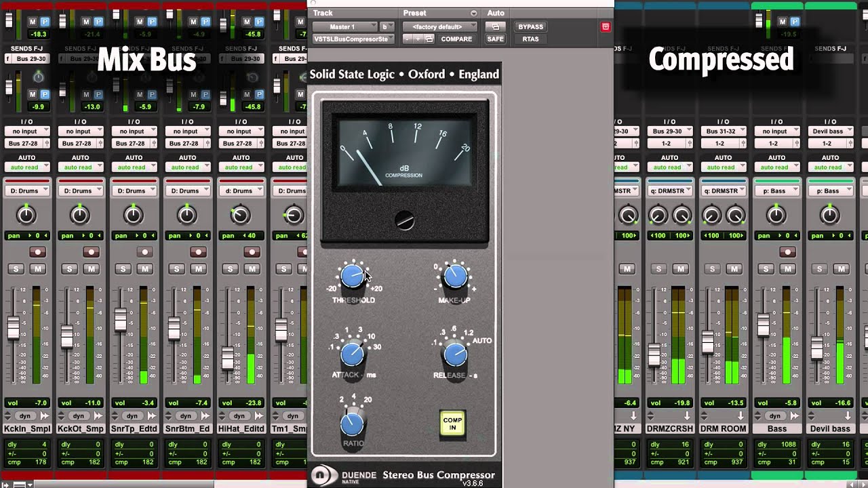Click the KckIn_Smpl volume fader
The image size is (868, 488).
click(14, 327)
